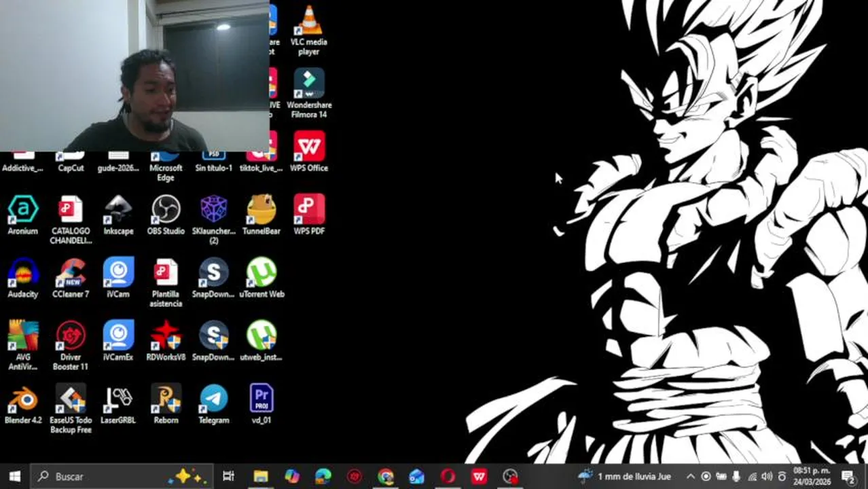This screenshot has width=868, height=489.
Task: Open the SKlauncher (2) shortcut
Action: tap(213, 219)
